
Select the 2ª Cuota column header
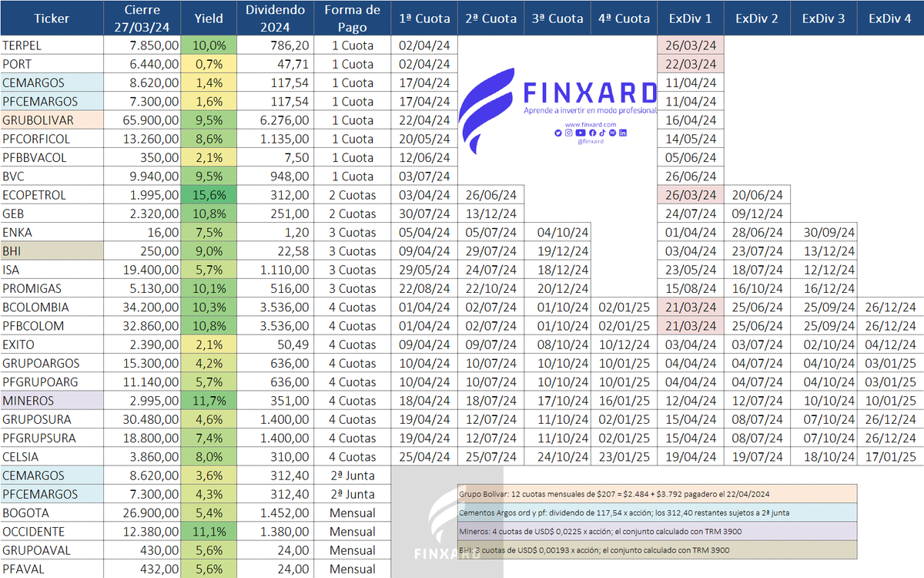tap(490, 18)
